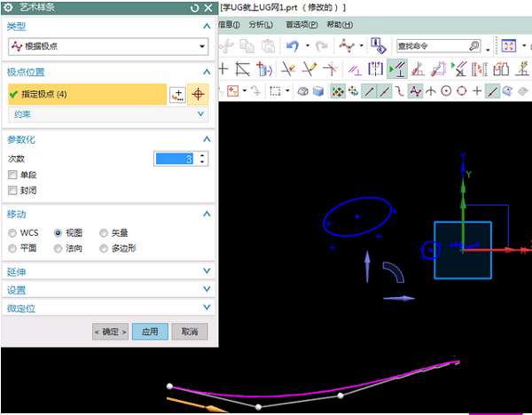Image resolution: width=532 pixels, height=415 pixels.
Task: Click the 查找命令 search field
Action: point(430,45)
